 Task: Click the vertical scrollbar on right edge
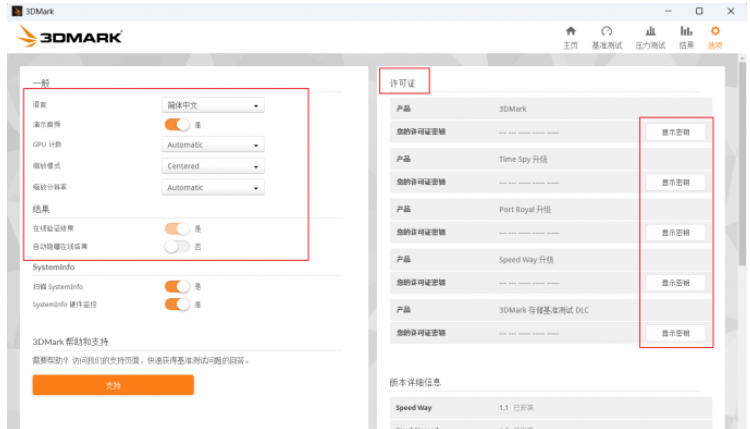point(742,200)
